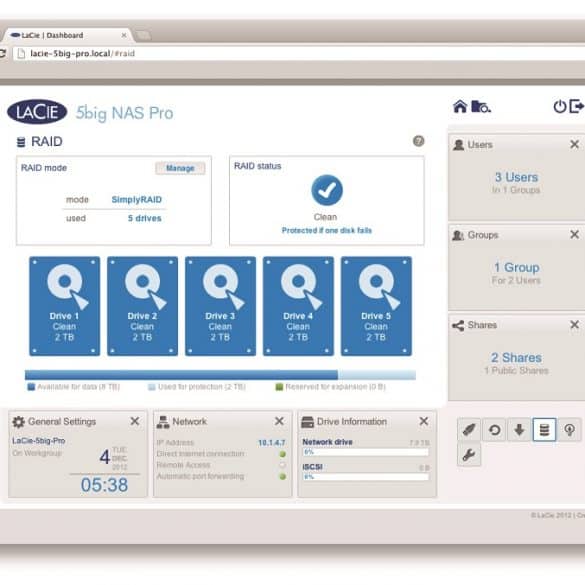
Task: Click the Direct internet connection status dot
Action: pos(283,454)
